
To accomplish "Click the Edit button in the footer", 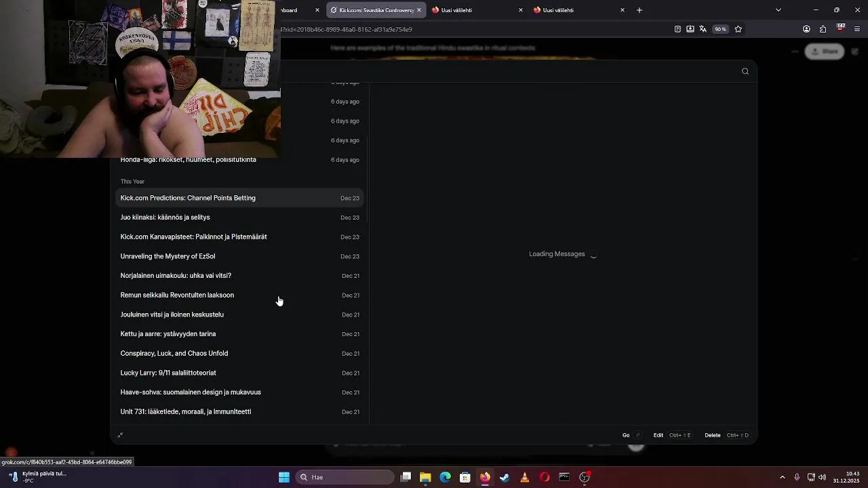I will [672, 435].
